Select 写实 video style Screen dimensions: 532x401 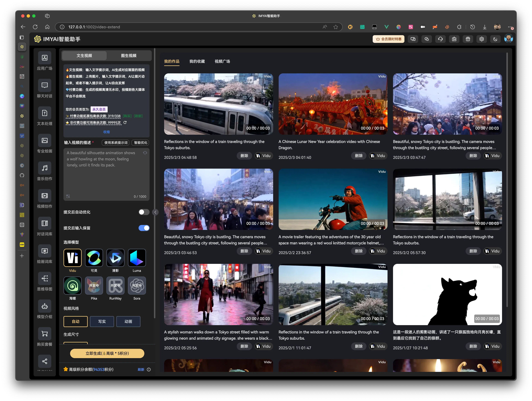click(102, 321)
